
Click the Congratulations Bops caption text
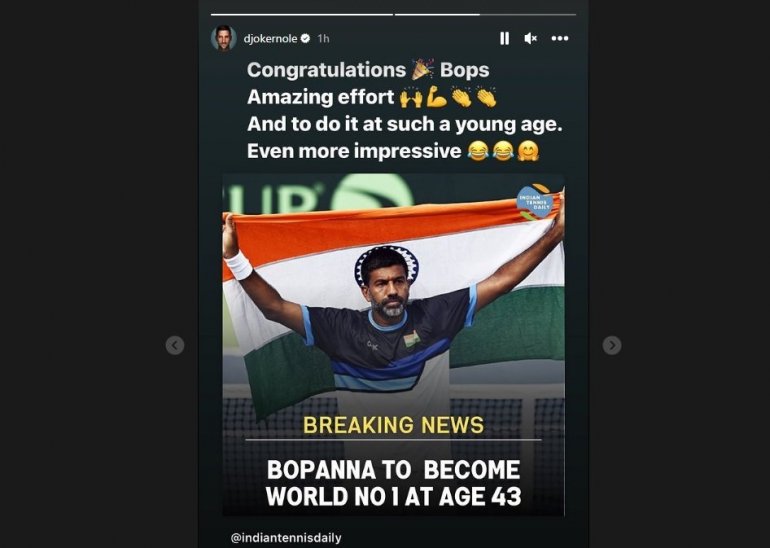[x=368, y=70]
